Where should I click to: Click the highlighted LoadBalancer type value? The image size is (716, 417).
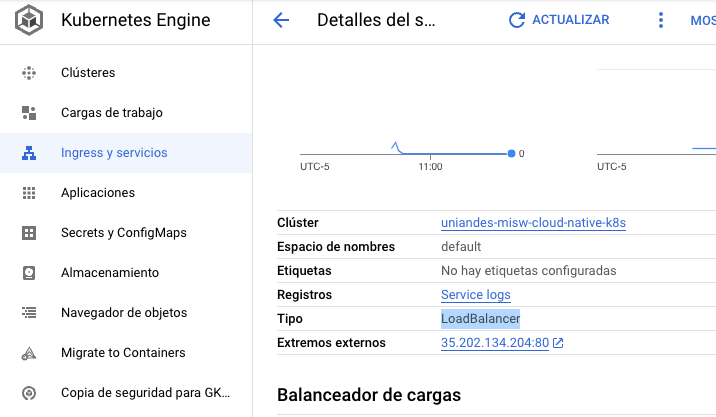(x=481, y=319)
